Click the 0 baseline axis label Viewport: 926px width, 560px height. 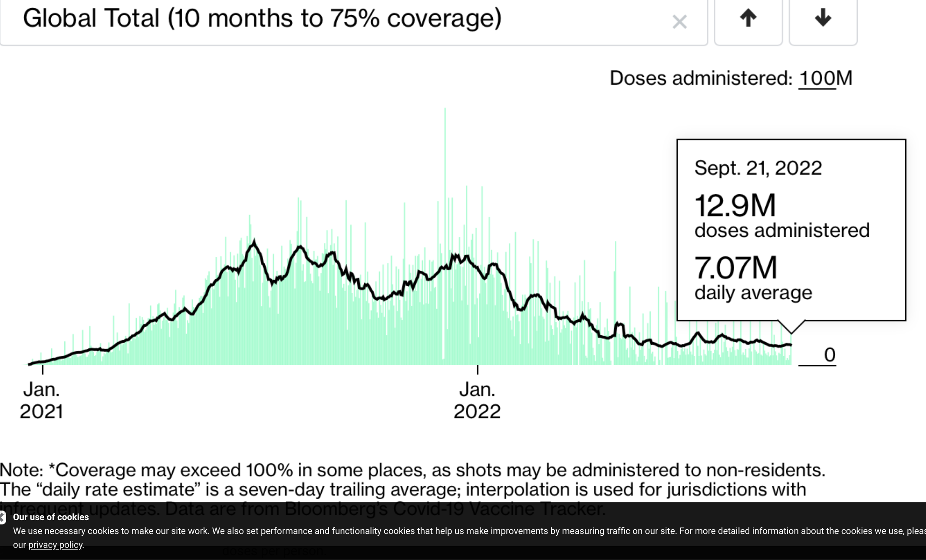(829, 355)
